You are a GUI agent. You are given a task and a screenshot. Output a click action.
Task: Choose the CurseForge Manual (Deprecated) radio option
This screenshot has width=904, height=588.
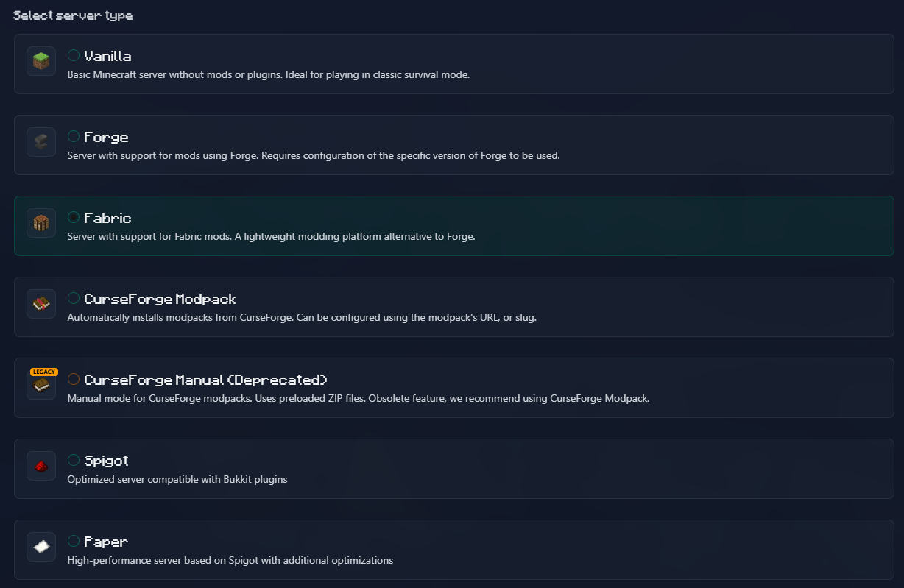pos(74,379)
